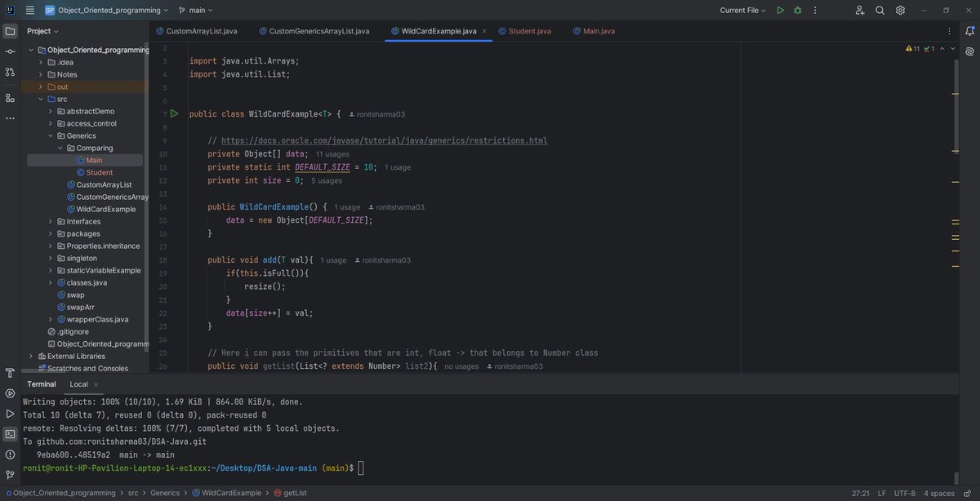The height and width of the screenshot is (501, 980).
Task: Click 'no usages' hint beside getList
Action: pyautogui.click(x=461, y=366)
